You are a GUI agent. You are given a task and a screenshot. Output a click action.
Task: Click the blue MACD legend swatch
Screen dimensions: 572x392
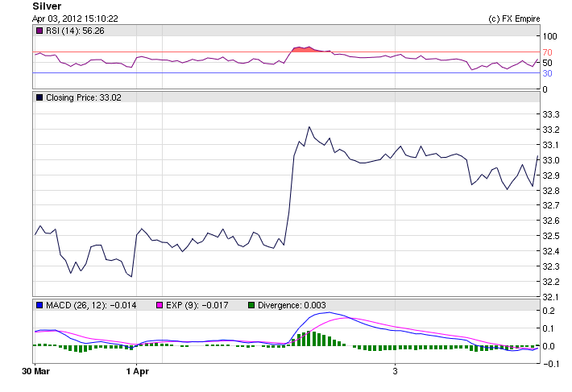tap(39, 305)
